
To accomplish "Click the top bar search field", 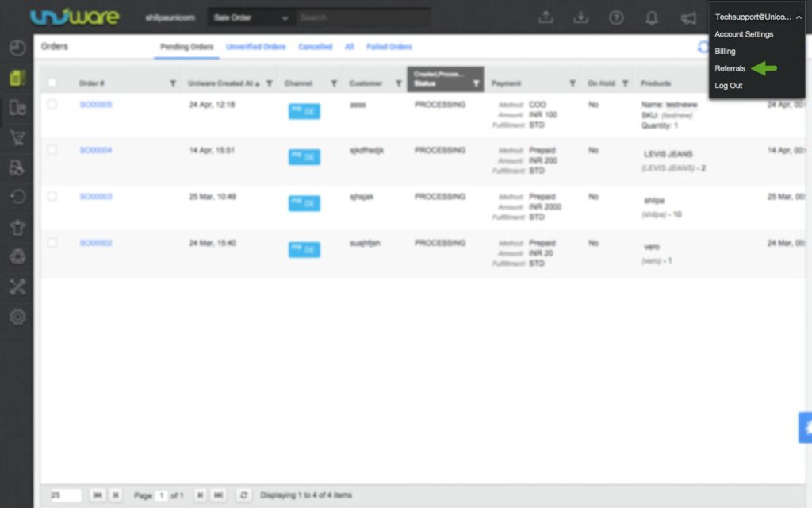I will (x=363, y=17).
